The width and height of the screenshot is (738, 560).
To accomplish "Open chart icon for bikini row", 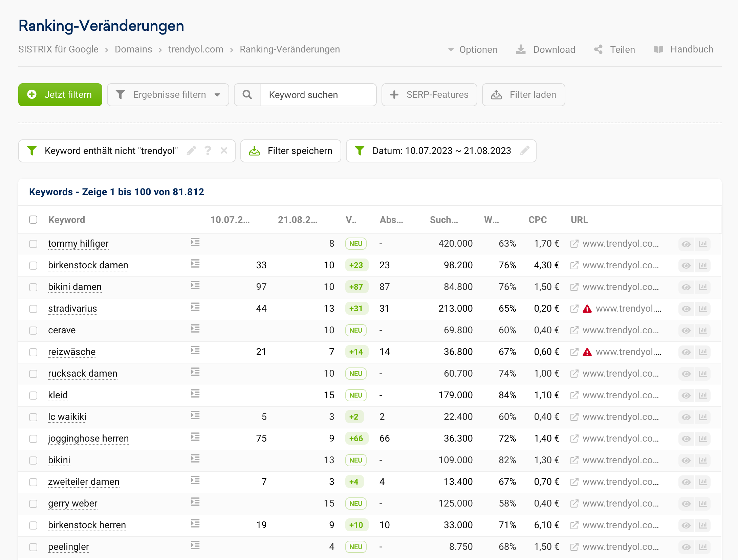I will (703, 461).
